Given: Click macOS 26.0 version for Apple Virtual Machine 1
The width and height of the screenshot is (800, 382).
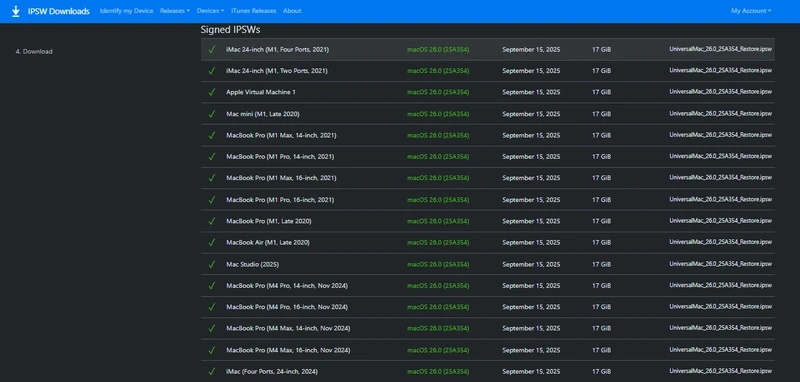Looking at the screenshot, I should point(438,92).
